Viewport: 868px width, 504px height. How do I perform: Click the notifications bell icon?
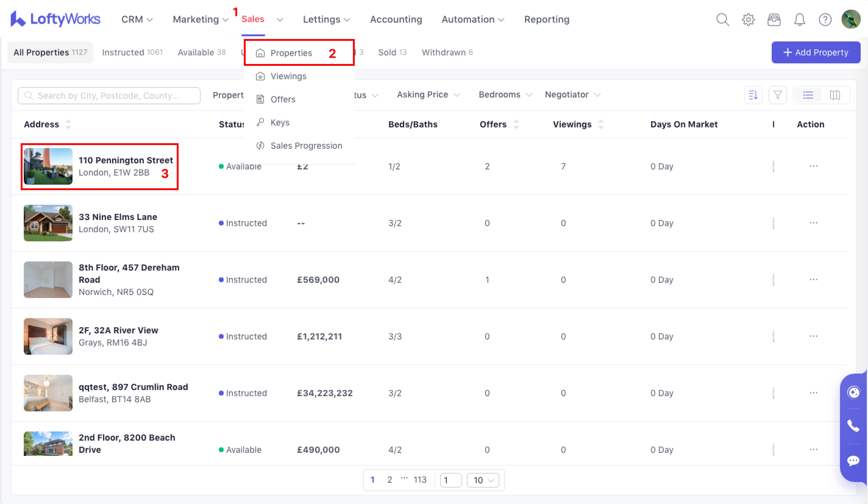pos(799,19)
